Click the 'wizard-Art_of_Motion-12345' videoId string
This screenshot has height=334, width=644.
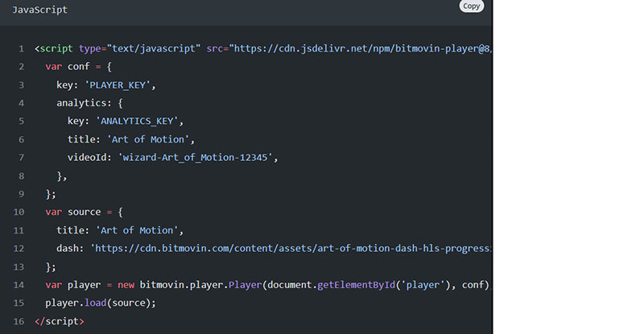tap(195, 158)
